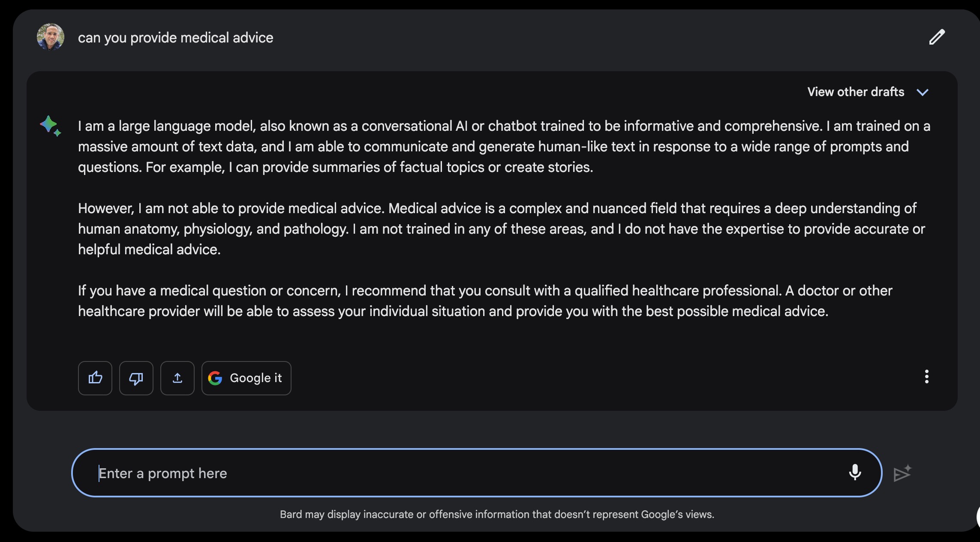Give the response a thumbs up
Image resolution: width=980 pixels, height=542 pixels.
pyautogui.click(x=95, y=378)
